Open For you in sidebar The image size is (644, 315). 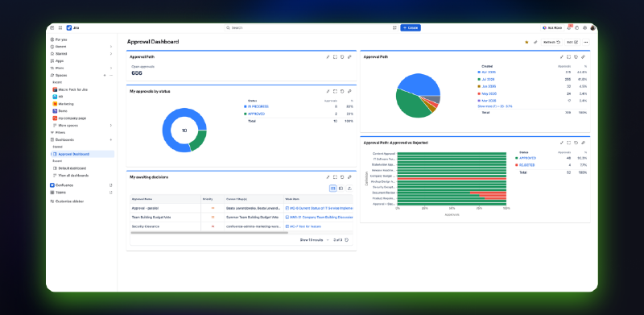[x=61, y=39]
